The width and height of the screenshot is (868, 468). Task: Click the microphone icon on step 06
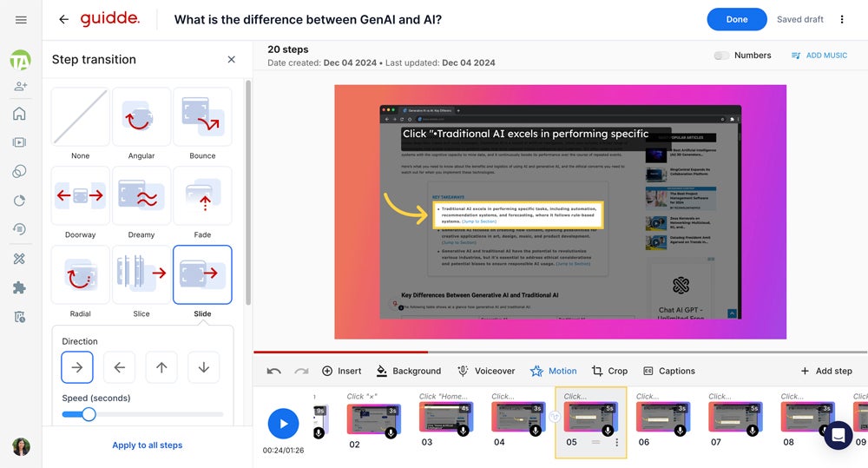click(681, 431)
